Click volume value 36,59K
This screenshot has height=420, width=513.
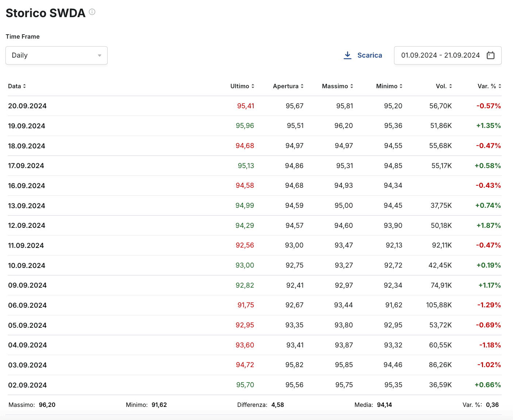pyautogui.click(x=440, y=385)
